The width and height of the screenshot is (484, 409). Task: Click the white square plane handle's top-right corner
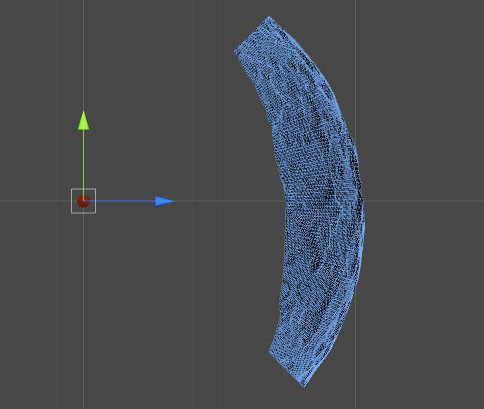[96, 189]
